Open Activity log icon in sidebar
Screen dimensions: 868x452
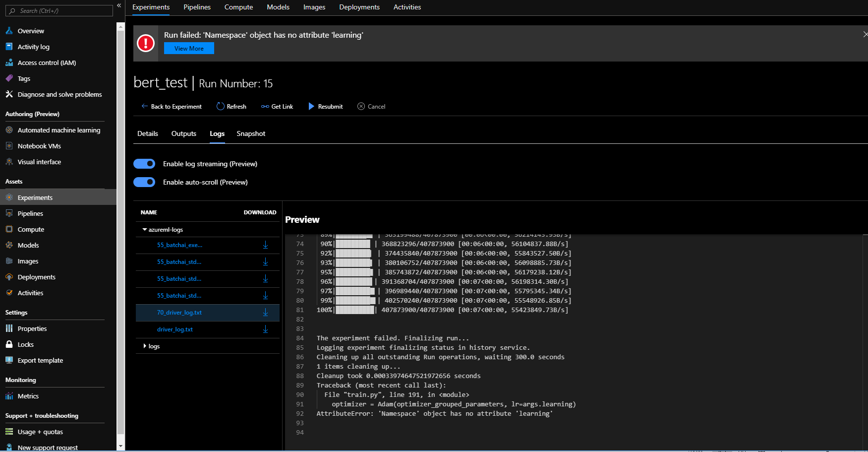pyautogui.click(x=9, y=47)
